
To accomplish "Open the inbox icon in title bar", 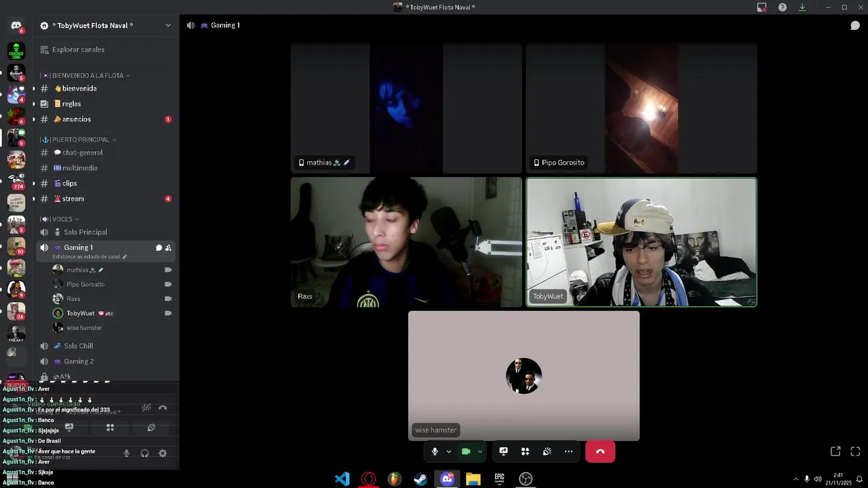I will pyautogui.click(x=762, y=7).
